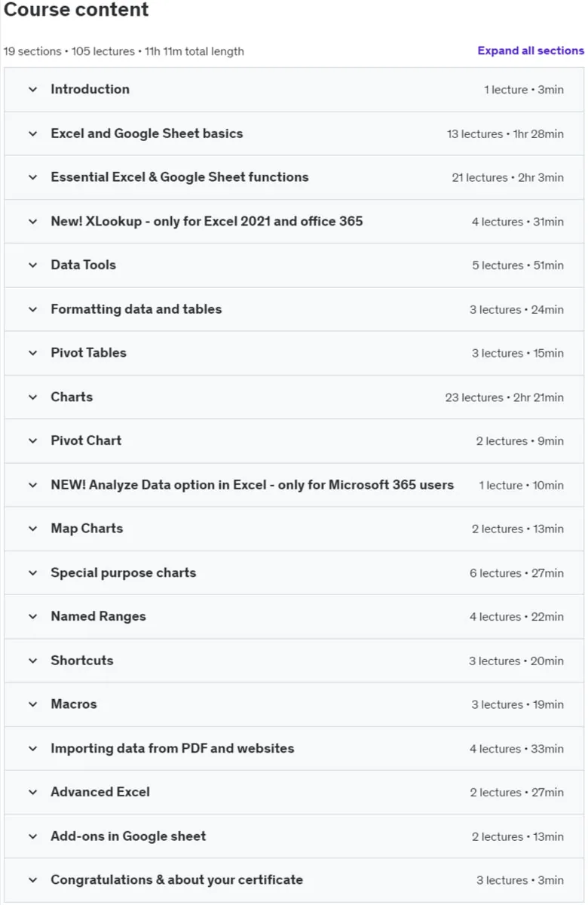Expand the Macros section chevron
Screen dimensions: 588x905
[x=32, y=704]
